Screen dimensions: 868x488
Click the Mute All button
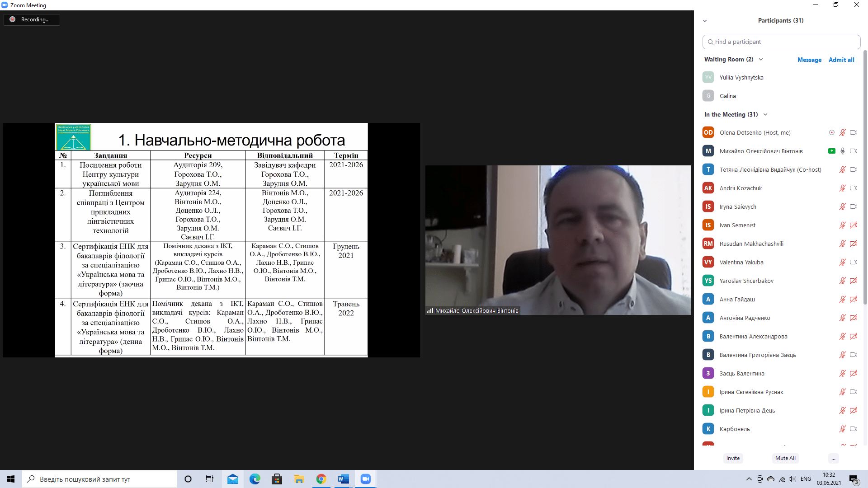click(x=785, y=458)
